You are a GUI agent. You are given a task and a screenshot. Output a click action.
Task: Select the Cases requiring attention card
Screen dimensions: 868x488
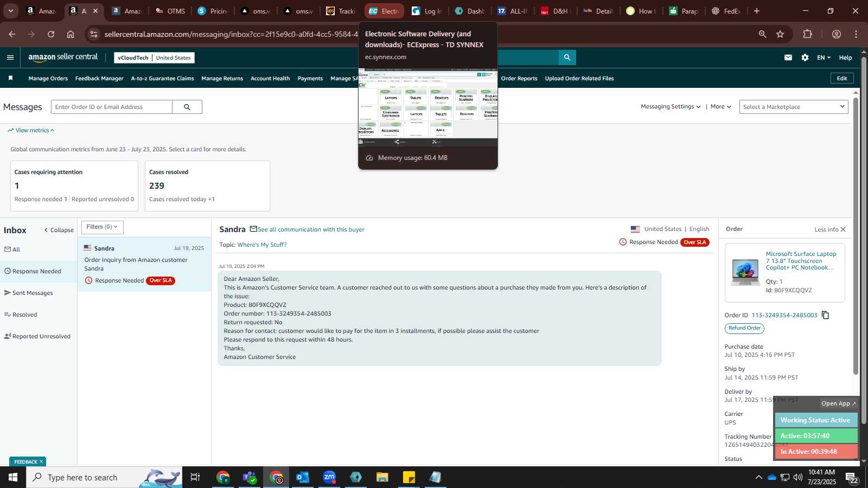coord(74,186)
